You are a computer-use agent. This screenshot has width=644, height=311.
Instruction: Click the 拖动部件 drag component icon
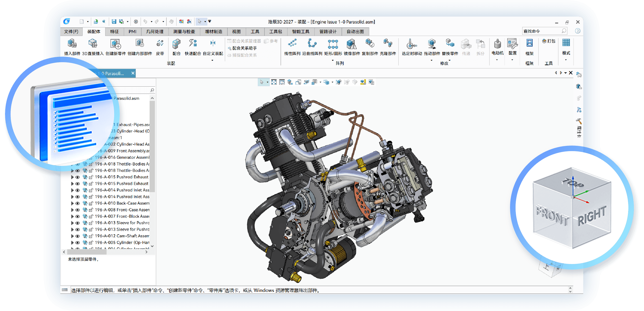[432, 44]
